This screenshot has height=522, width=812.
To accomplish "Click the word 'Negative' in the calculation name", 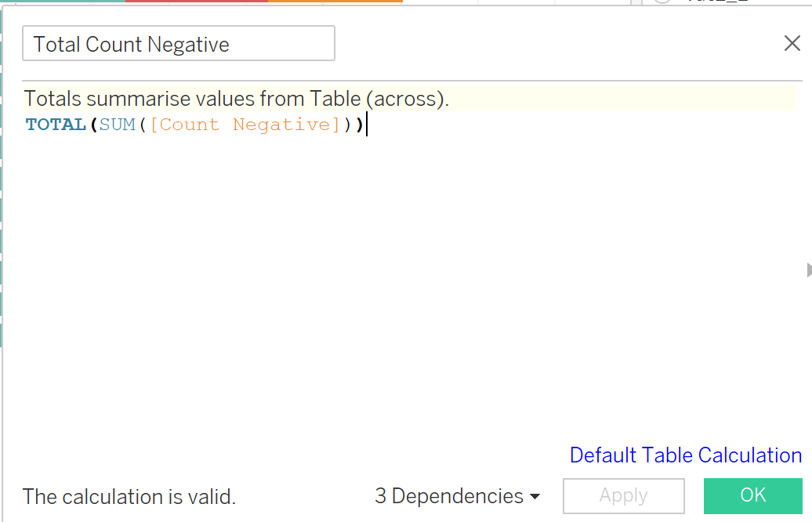I will 188,45.
